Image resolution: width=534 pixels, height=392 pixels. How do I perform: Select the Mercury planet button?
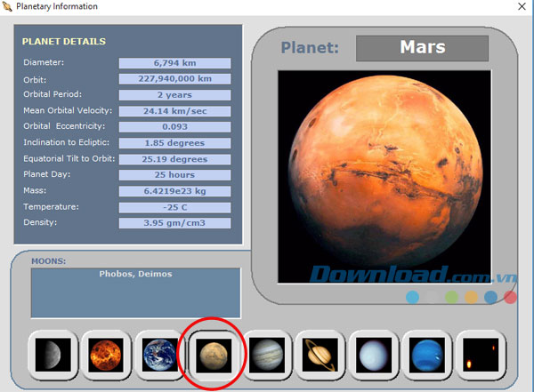click(53, 355)
